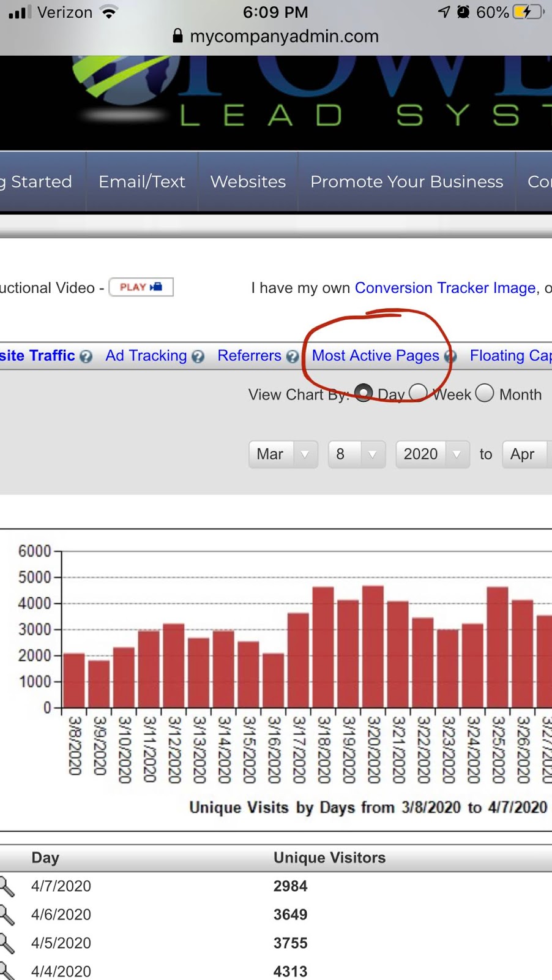Click the Lead System logo banner
Viewport: 552px width, 980px height.
[x=276, y=102]
